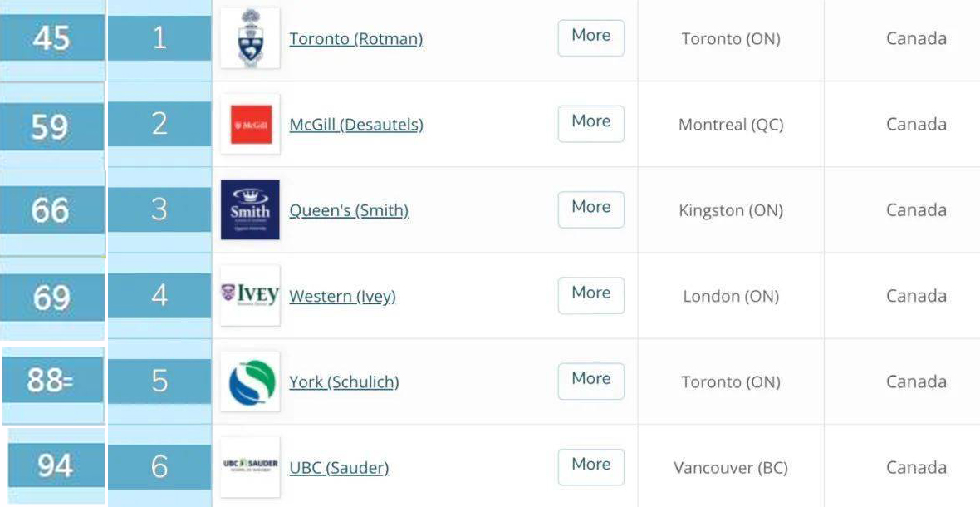Expand More details for Toronto (Rotman)
This screenshot has height=507, width=980.
[x=590, y=36]
